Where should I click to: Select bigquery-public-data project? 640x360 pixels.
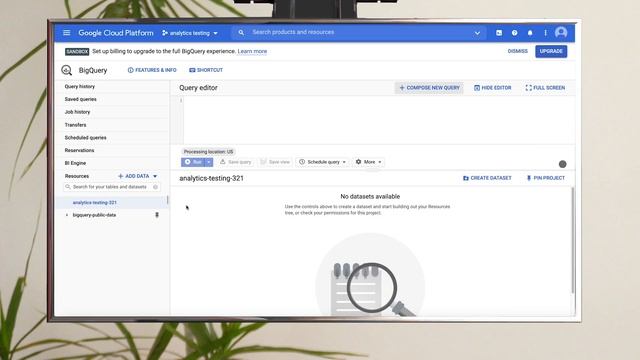coord(94,215)
